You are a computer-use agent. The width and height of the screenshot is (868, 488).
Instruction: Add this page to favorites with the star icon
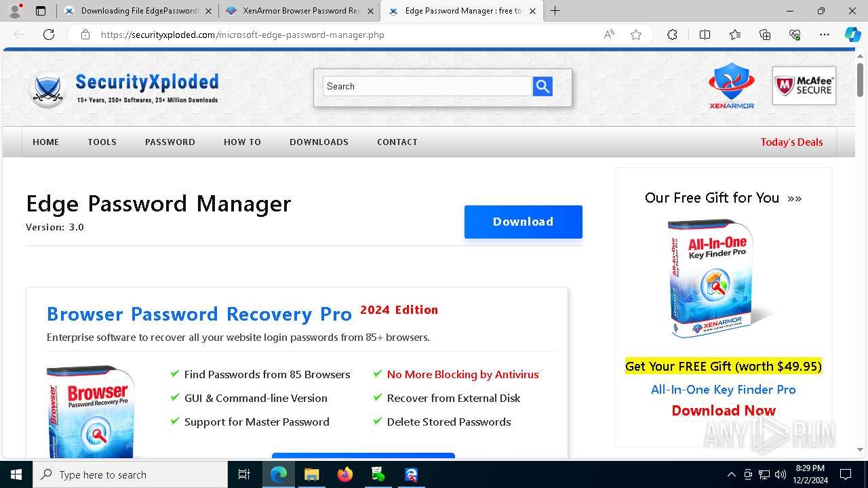[636, 35]
